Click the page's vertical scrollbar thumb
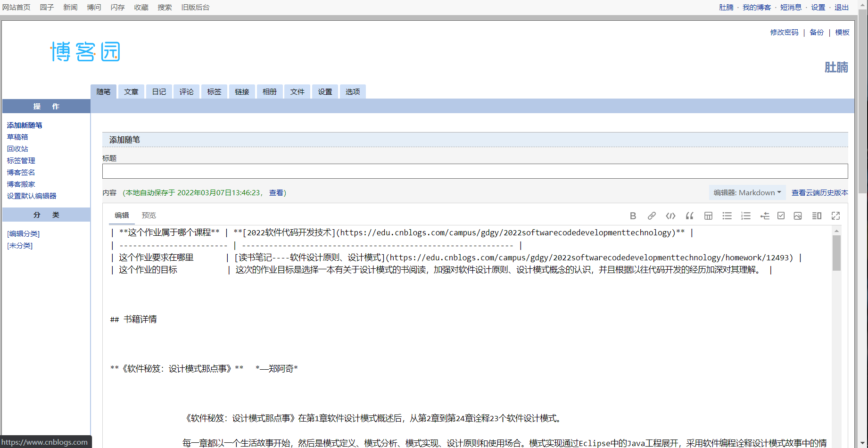Viewport: 868px width, 448px height. point(862,101)
